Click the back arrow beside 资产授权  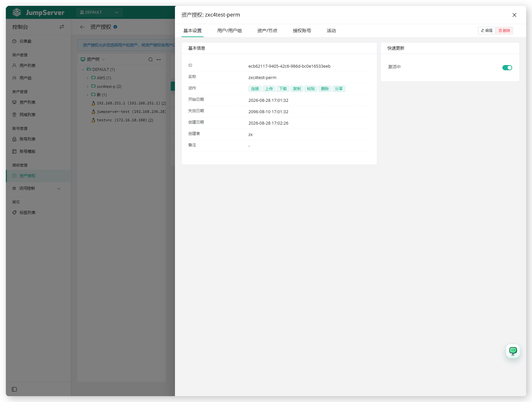(82, 27)
